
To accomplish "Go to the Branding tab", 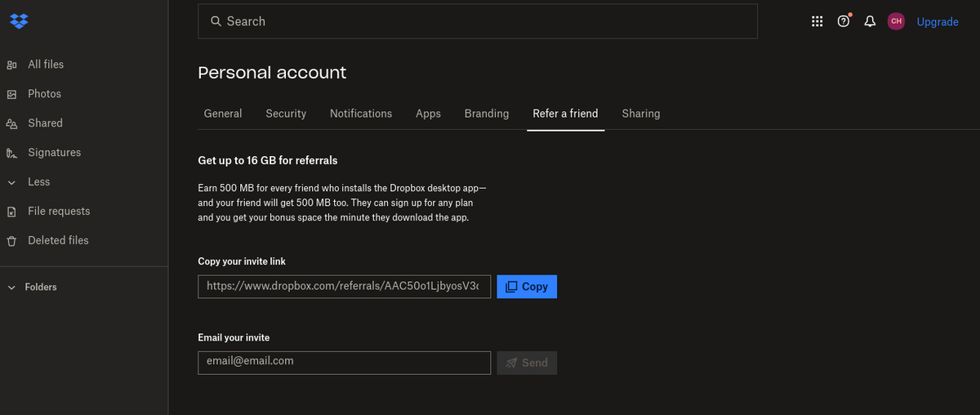I will 487,114.
